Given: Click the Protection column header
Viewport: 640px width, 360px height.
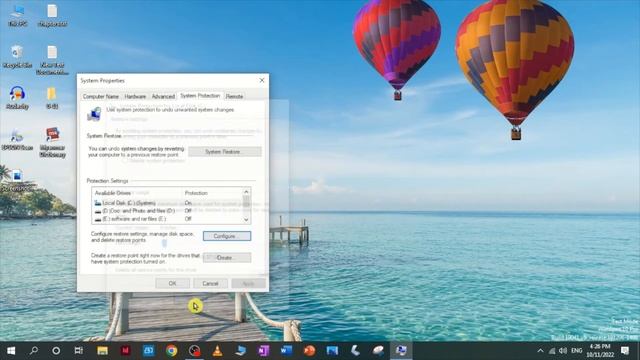Looking at the screenshot, I should [x=211, y=193].
